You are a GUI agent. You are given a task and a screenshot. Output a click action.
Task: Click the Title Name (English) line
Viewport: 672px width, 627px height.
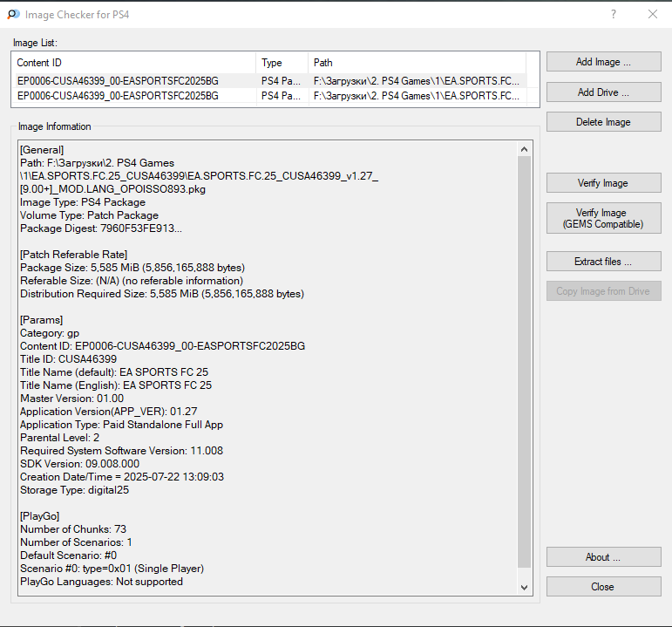pos(116,385)
